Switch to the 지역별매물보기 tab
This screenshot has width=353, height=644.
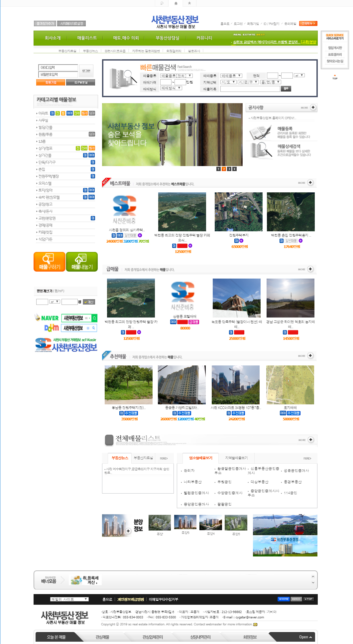pyautogui.click(x=236, y=458)
